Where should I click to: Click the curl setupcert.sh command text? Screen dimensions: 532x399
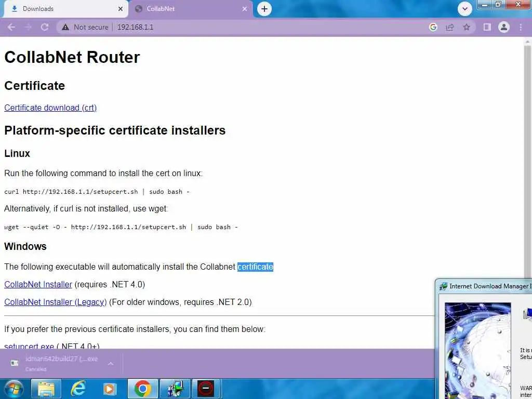point(97,192)
